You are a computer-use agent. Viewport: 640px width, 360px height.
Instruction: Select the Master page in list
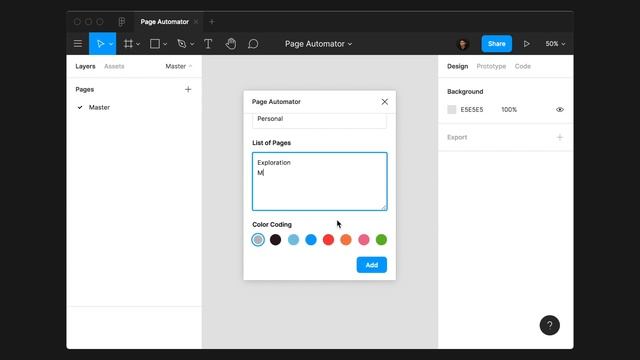pos(99,107)
